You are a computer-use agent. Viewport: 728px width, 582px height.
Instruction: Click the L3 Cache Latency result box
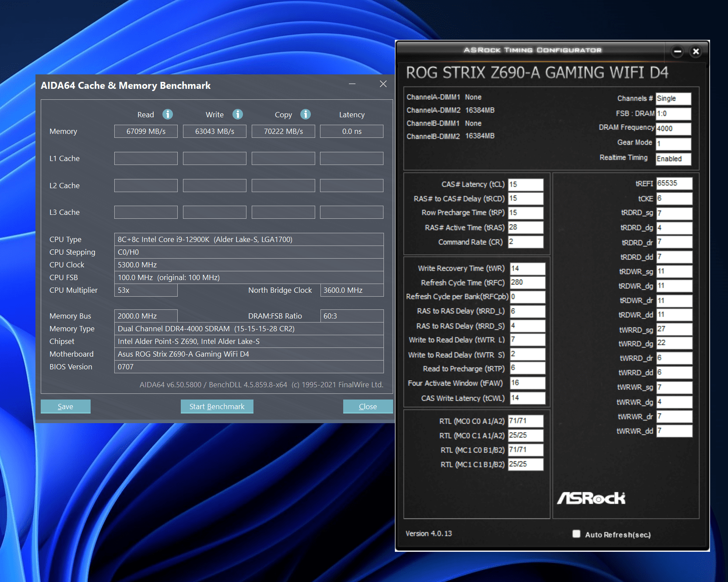(352, 212)
